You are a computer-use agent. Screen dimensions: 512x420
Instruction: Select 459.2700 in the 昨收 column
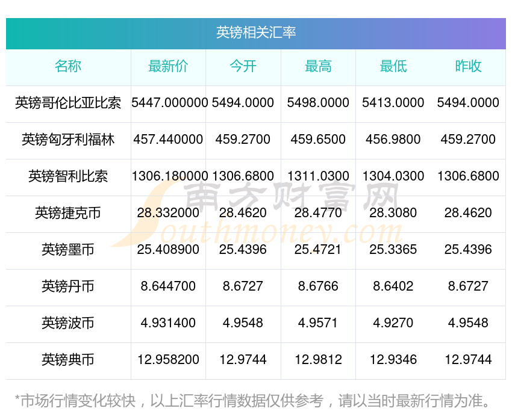tap(468, 140)
